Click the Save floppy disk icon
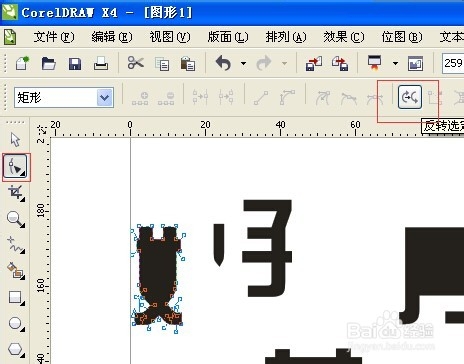Screen dimensions: 464x364 coord(75,63)
